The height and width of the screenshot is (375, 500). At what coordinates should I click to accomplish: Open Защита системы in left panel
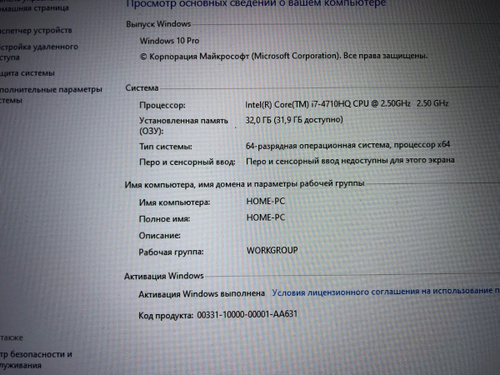(27, 73)
